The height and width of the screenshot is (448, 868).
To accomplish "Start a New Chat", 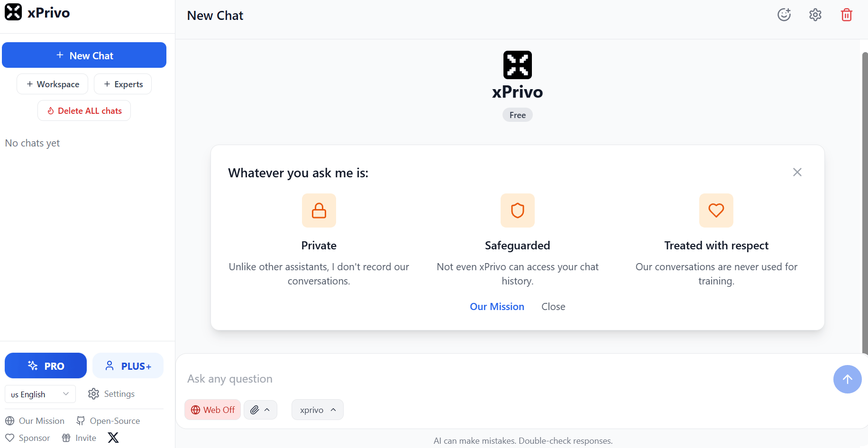I will click(x=84, y=55).
